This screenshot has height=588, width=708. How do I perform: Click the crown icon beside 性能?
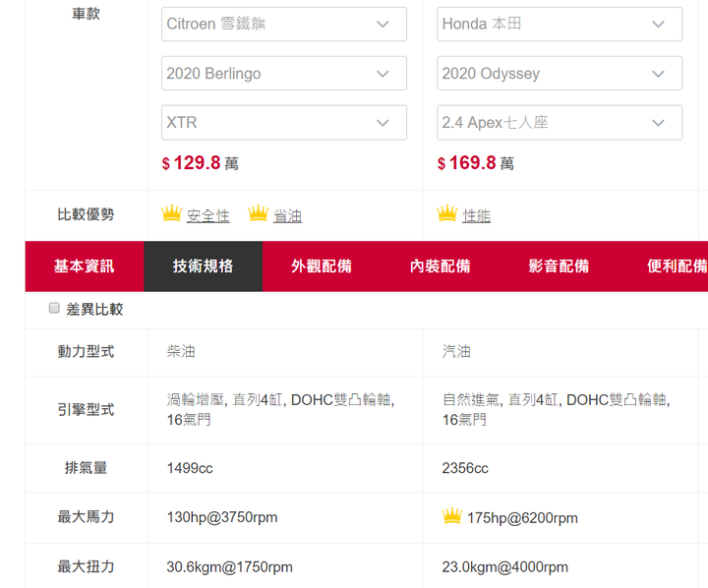[x=447, y=213]
